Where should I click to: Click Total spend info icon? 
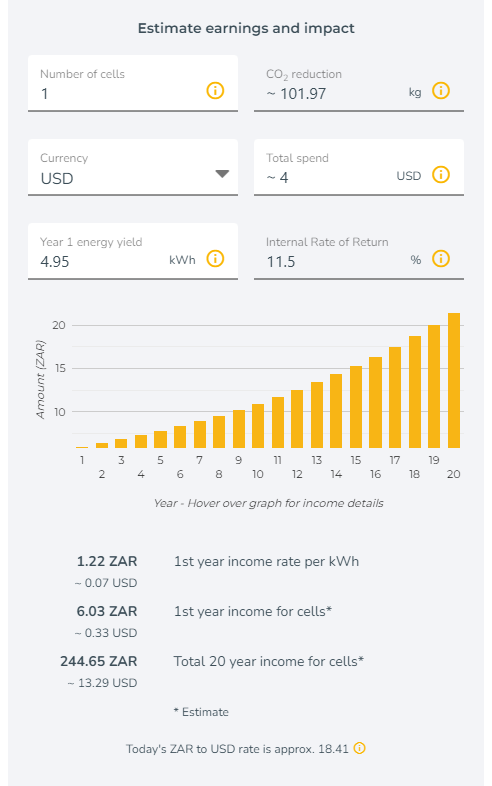coord(441,175)
